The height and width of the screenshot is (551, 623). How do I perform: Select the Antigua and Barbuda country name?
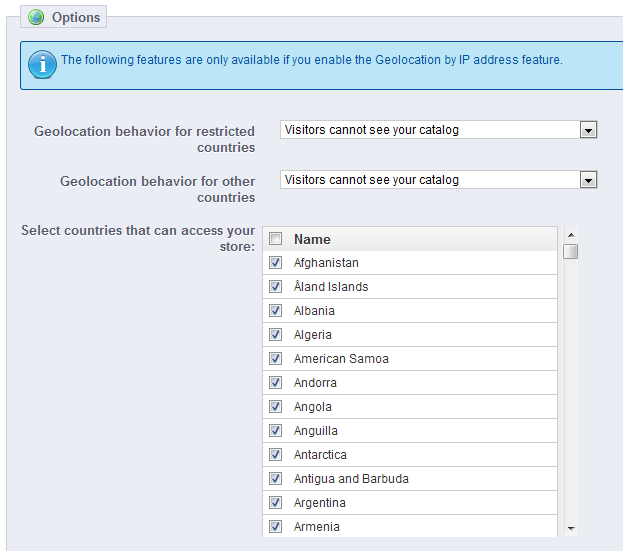351,479
